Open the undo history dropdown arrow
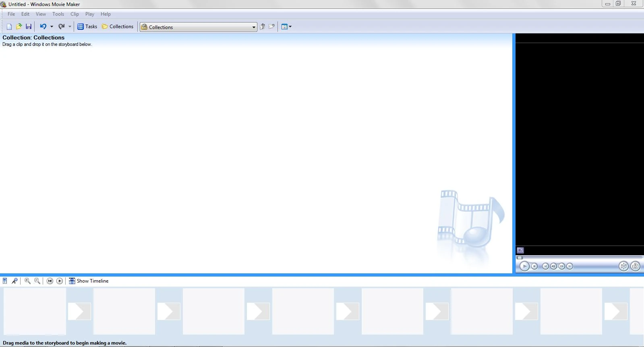The image size is (644, 347). tap(52, 27)
